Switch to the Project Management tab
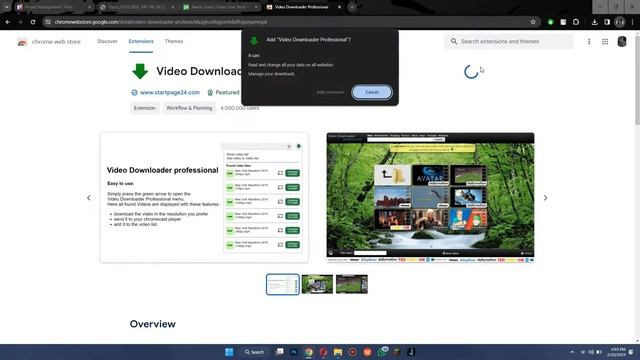 tap(53, 7)
